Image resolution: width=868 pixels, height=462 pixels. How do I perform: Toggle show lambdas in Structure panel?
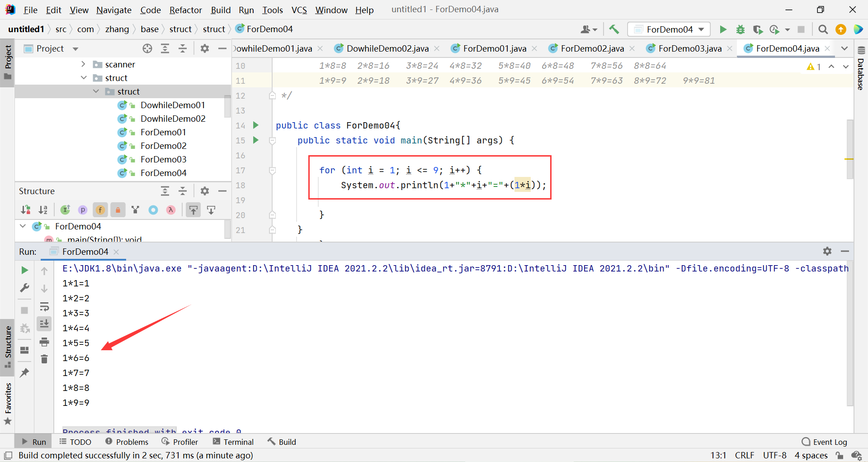[x=170, y=210]
